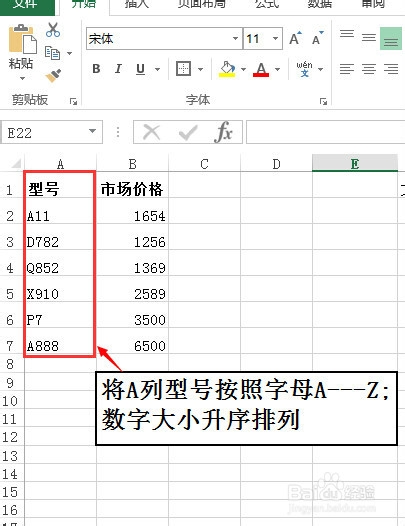Image resolution: width=405 pixels, height=526 pixels.
Task: Click cell containing 市场价格
Action: (133, 185)
